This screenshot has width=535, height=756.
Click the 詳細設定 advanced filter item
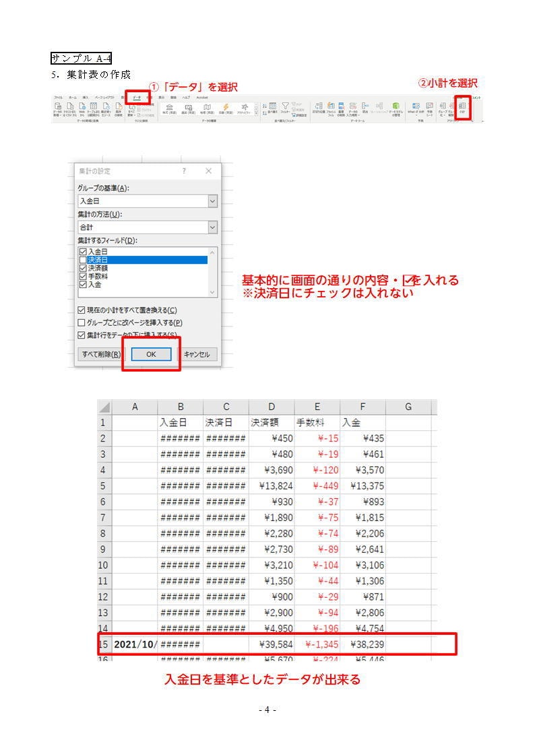pyautogui.click(x=299, y=114)
